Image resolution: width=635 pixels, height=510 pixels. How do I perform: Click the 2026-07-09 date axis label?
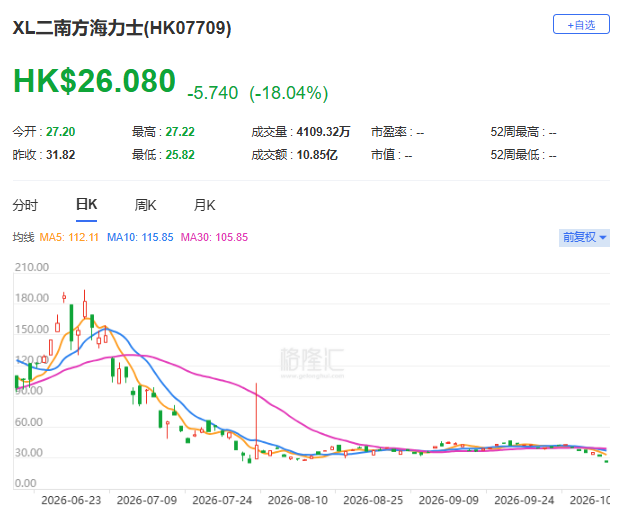[147, 500]
